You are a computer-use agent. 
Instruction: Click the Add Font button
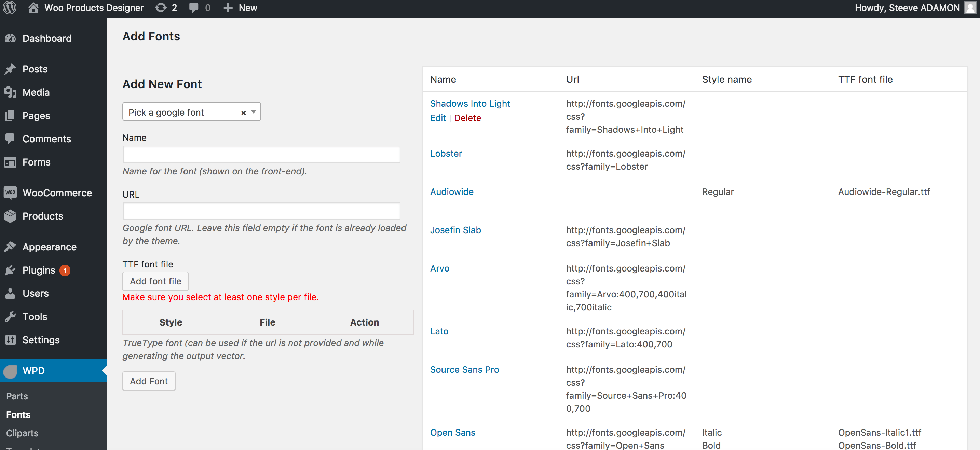coord(149,381)
